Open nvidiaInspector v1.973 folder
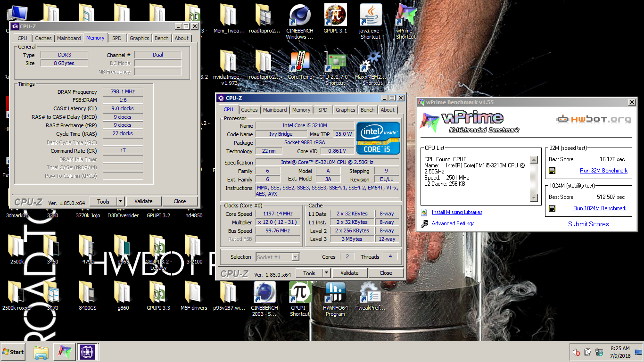This screenshot has width=644, height=362. click(x=228, y=68)
